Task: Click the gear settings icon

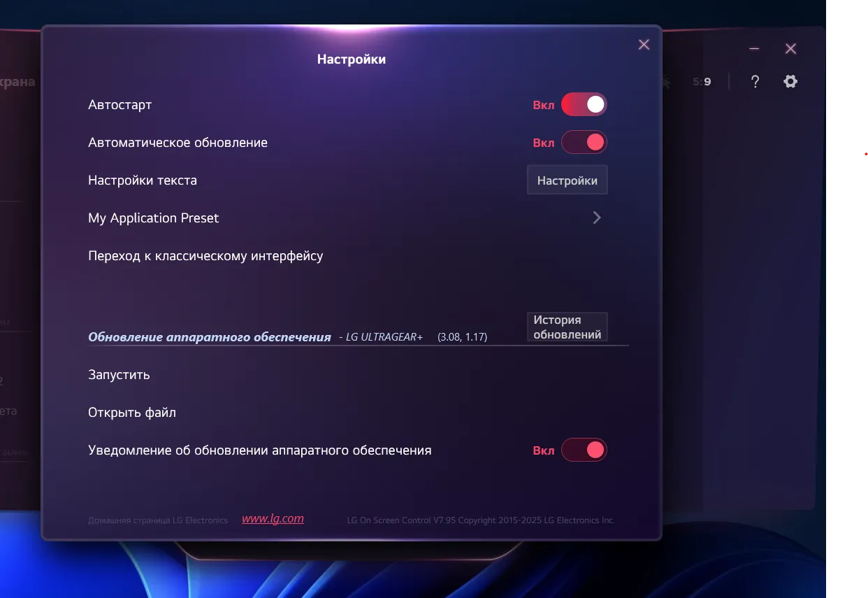Action: tap(790, 82)
